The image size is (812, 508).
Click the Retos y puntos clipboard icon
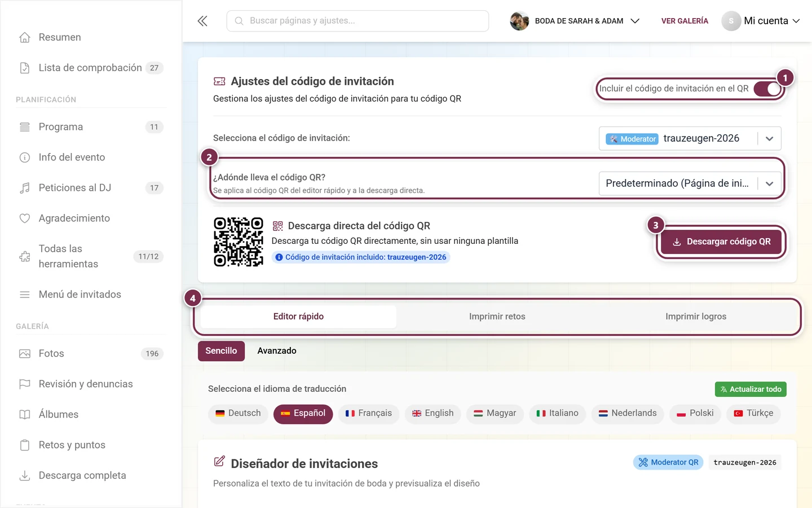click(25, 445)
